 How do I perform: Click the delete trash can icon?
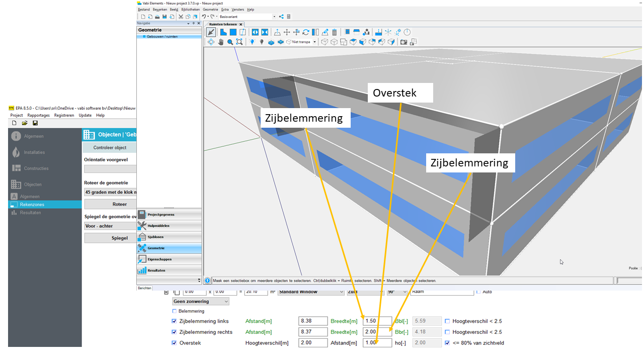pyautogui.click(x=335, y=32)
